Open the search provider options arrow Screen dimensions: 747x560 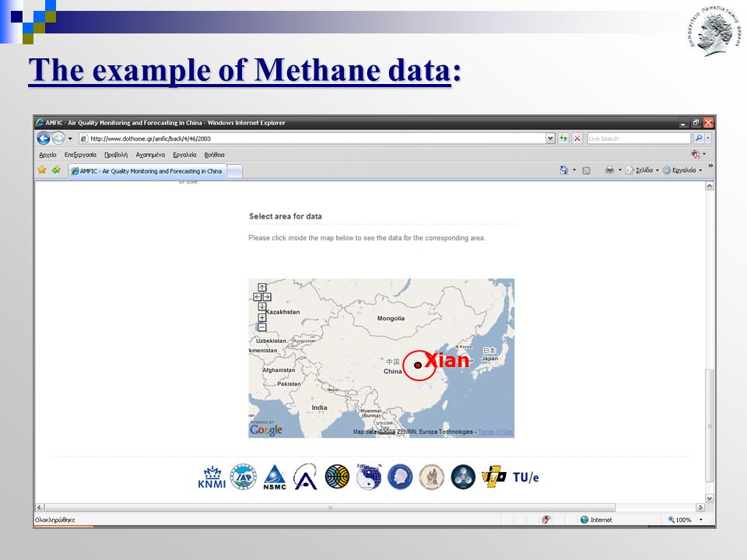(707, 138)
